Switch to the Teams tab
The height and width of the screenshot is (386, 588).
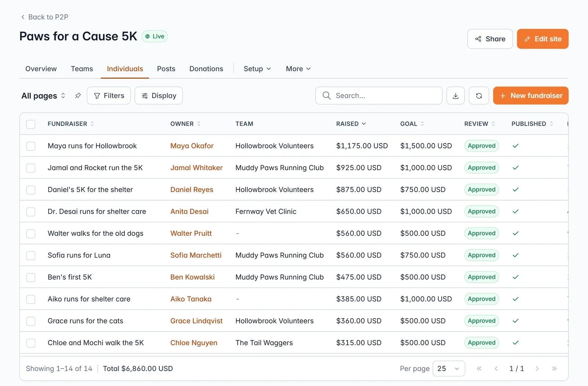tap(82, 69)
